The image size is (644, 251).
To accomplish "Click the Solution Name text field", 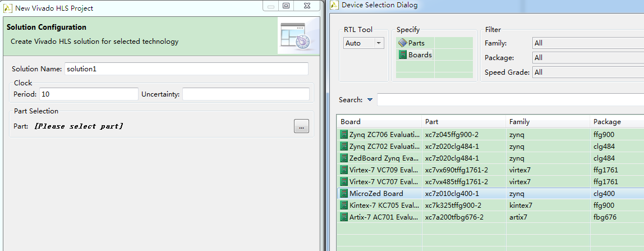I will (186, 69).
